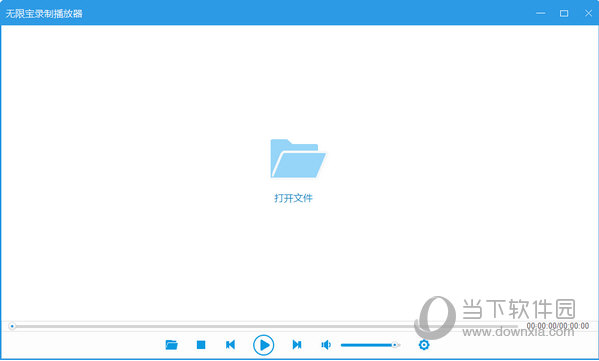
Task: Click the 00:00:00/00:00:00 time display
Action: click(x=558, y=326)
